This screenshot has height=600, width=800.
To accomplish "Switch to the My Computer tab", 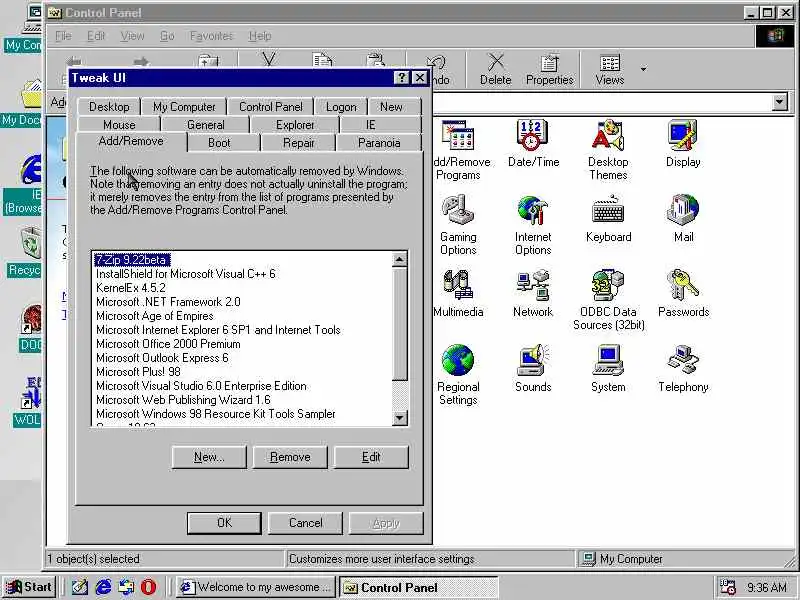I will tap(184, 107).
